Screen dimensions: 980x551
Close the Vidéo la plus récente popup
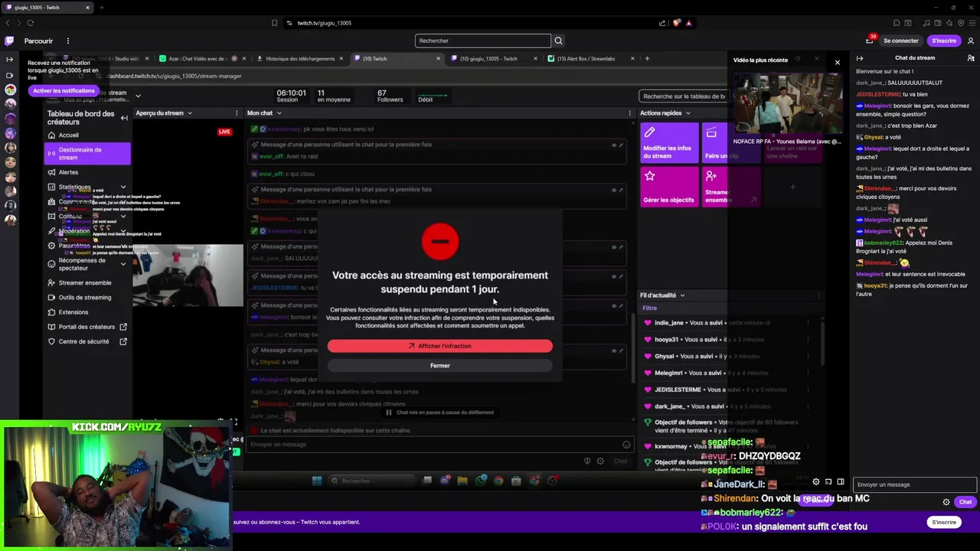(837, 62)
